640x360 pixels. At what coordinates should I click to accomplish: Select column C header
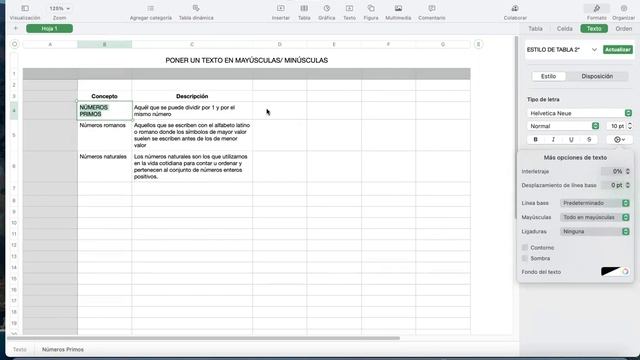point(192,44)
